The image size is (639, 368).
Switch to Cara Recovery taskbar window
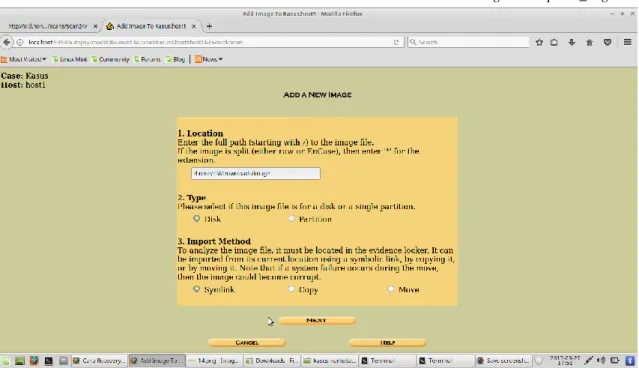[99, 361]
